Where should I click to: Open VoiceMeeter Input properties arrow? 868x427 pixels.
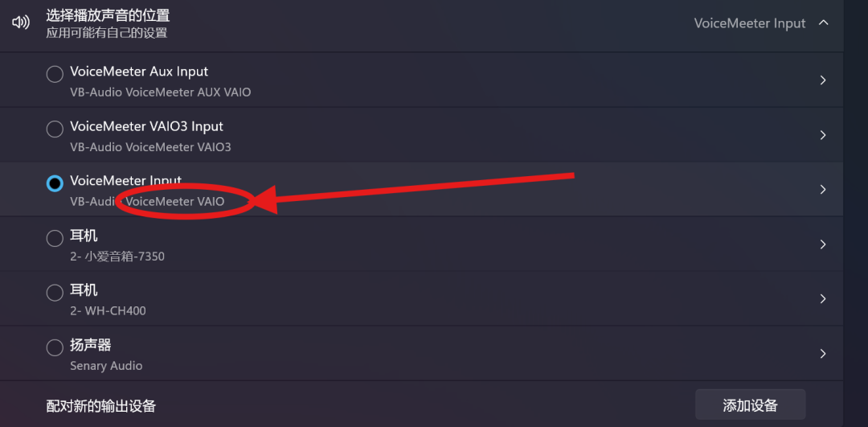click(823, 190)
